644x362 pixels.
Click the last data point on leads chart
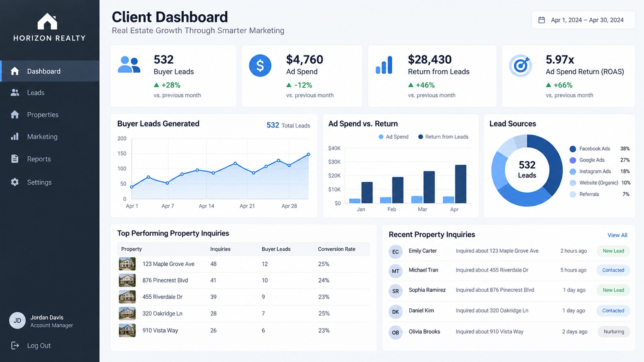click(x=308, y=154)
